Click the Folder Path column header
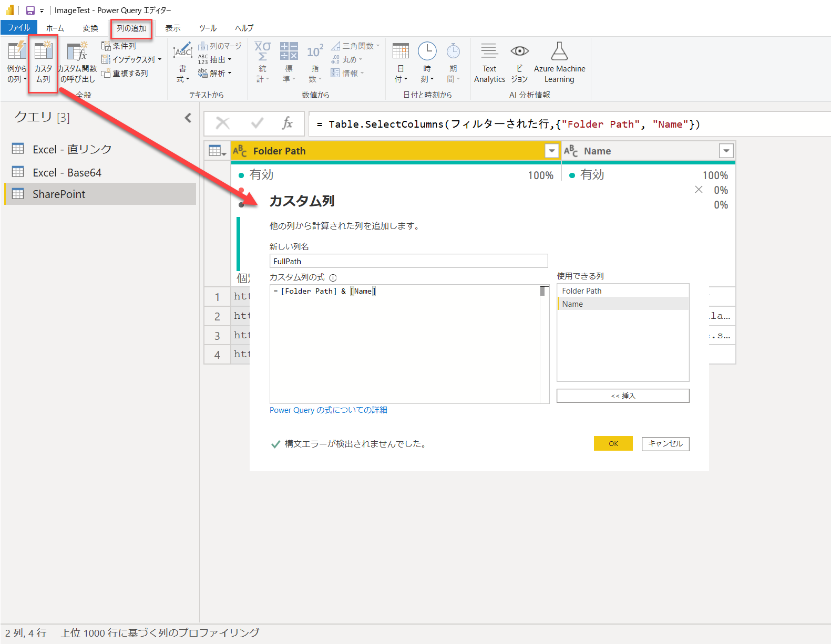Image resolution: width=831 pixels, height=644 pixels. [396, 151]
